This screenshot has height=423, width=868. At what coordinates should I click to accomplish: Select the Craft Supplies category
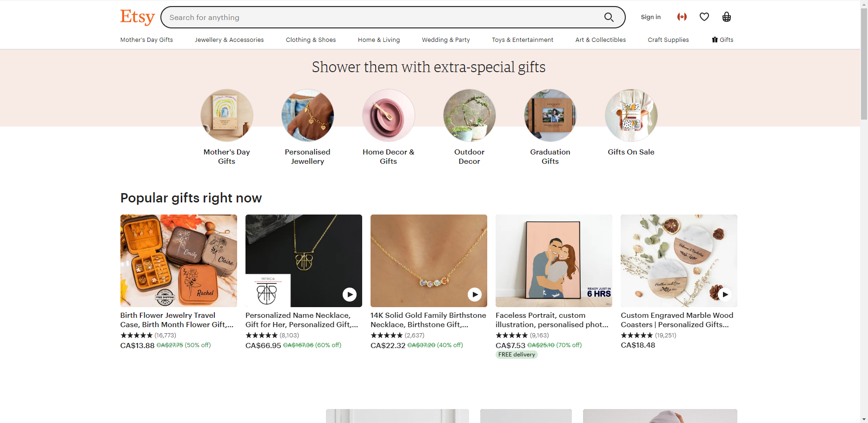tap(668, 40)
